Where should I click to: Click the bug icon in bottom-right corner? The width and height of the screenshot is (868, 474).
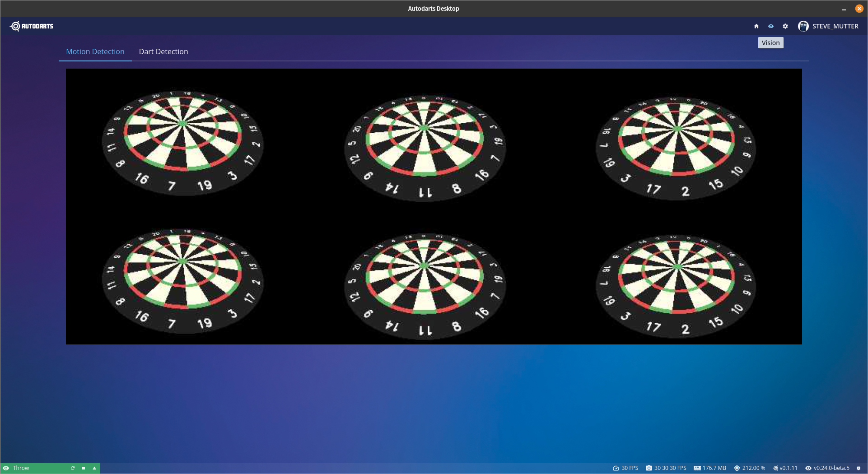[x=859, y=468]
